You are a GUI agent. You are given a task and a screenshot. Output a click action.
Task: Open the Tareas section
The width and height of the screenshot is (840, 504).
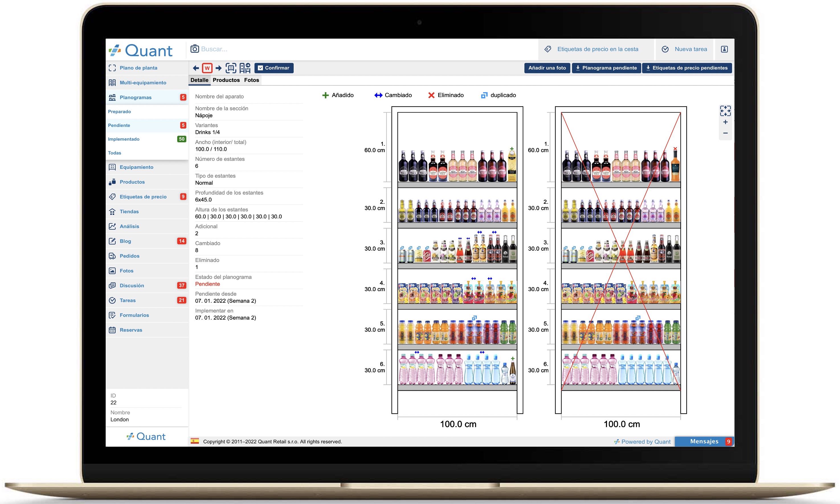128,300
